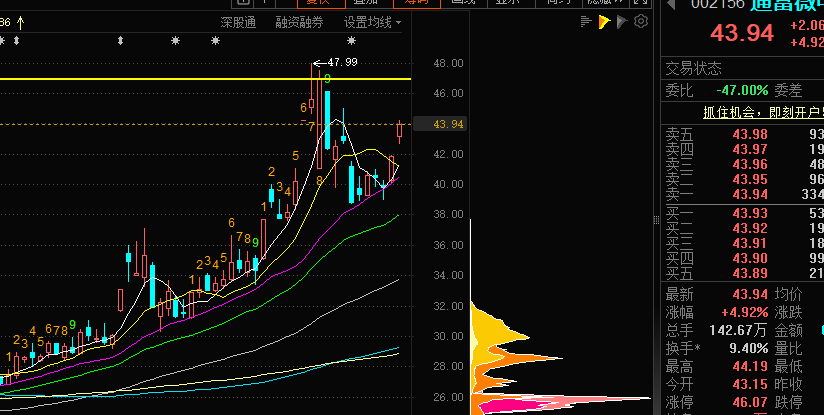Click the yellow up arrow beside 86

[20, 23]
